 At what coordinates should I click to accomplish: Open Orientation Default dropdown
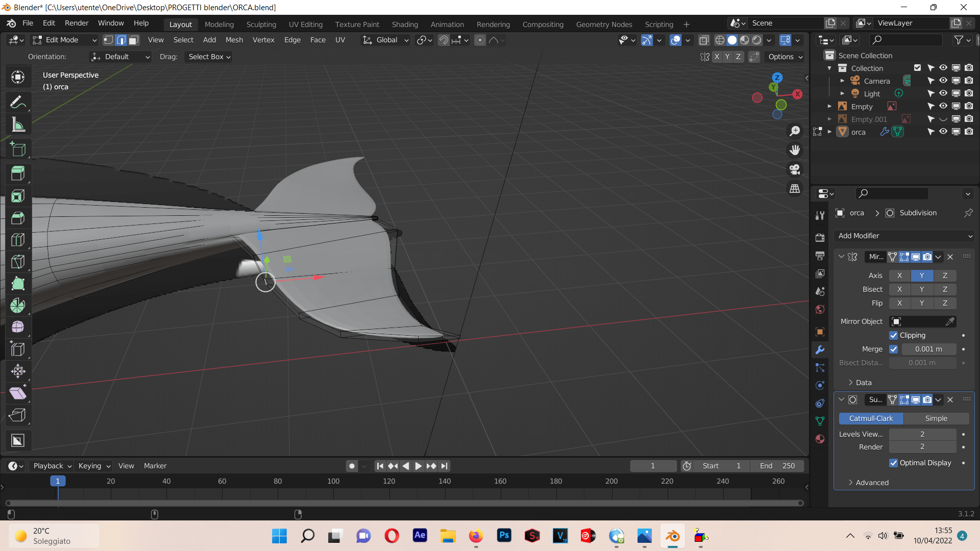point(120,57)
